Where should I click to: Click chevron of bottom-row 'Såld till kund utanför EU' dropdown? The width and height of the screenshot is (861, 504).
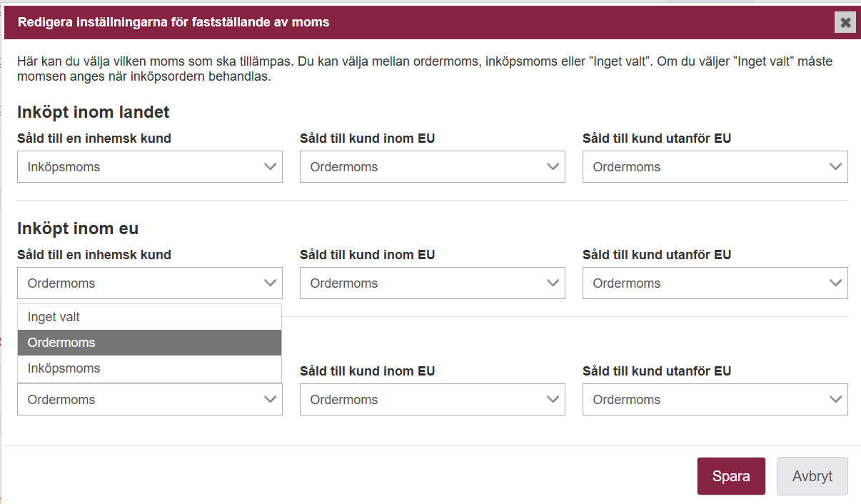click(x=835, y=400)
